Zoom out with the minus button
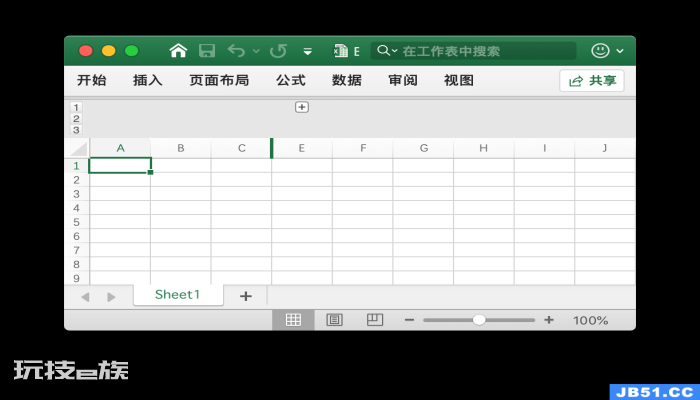The image size is (700, 400). point(409,320)
